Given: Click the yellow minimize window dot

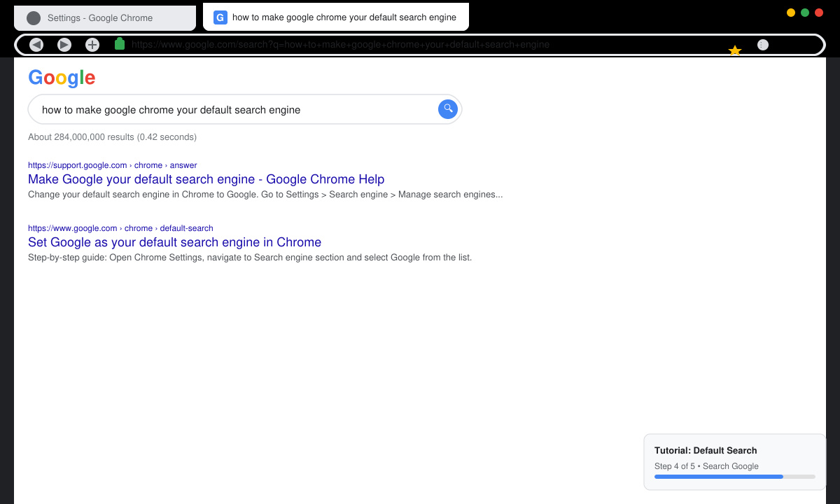Looking at the screenshot, I should [x=791, y=13].
